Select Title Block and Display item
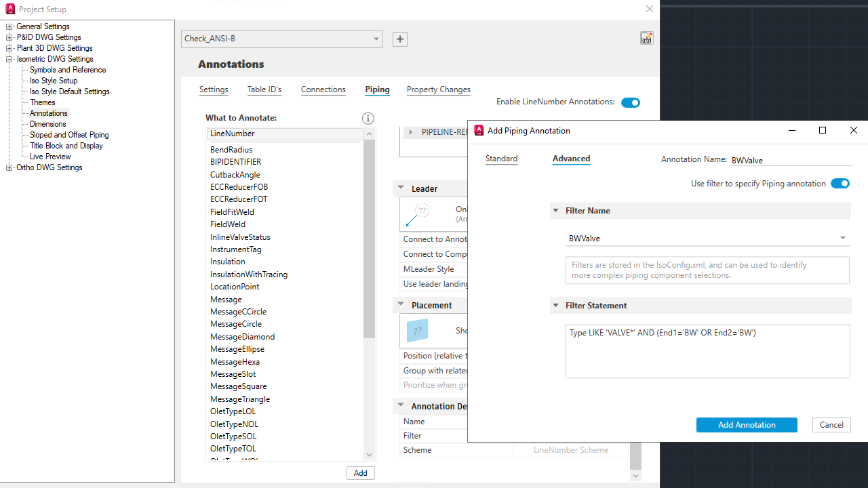The height and width of the screenshot is (488, 868). click(x=66, y=146)
